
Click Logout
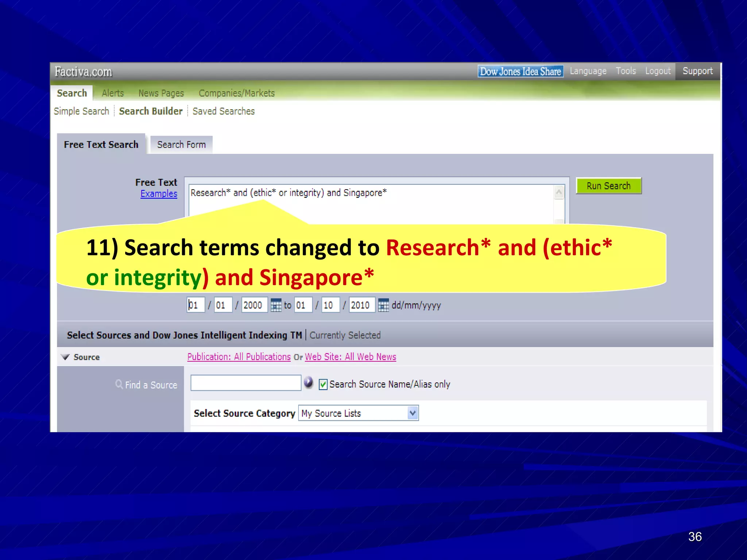tap(658, 71)
